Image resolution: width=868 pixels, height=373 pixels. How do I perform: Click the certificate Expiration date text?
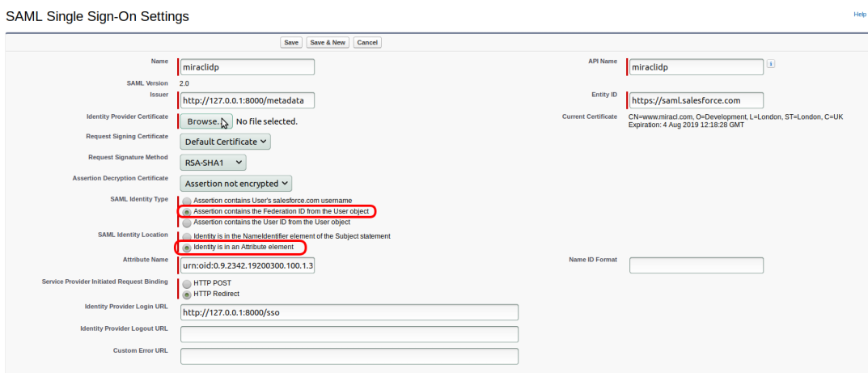click(x=687, y=125)
